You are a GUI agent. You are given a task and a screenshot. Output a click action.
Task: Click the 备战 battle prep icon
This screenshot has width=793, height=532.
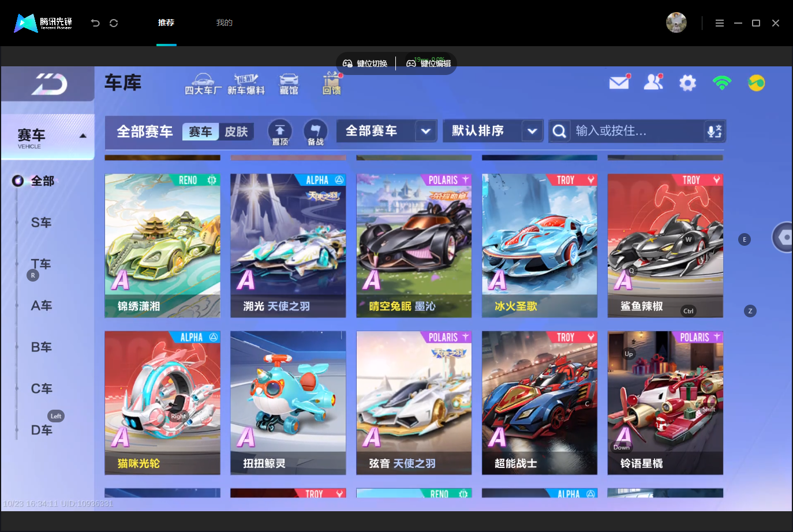pos(316,132)
